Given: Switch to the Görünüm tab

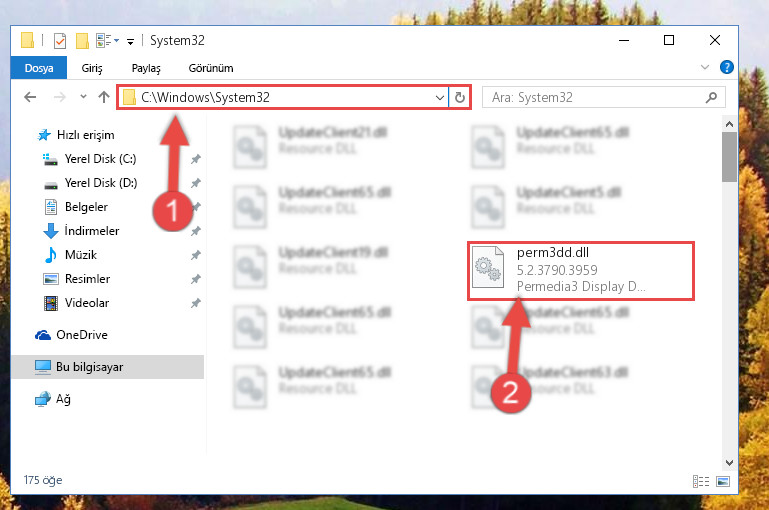Looking at the screenshot, I should (x=211, y=68).
